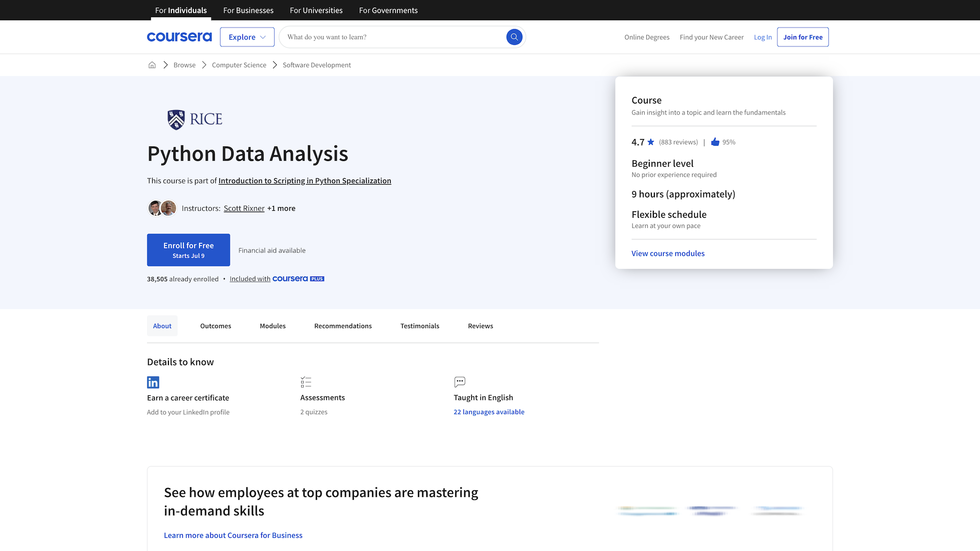Screen dimensions: 980x551
Task: Click the blue rating star icon
Action: [651, 142]
